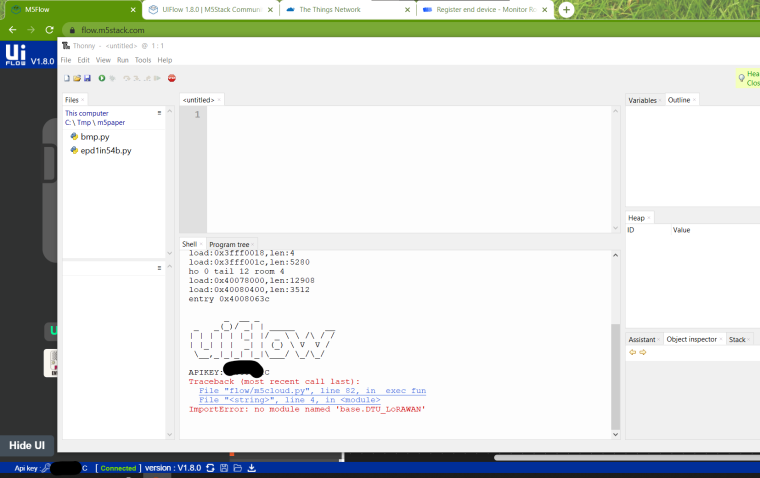Open the Help menu

click(x=165, y=60)
